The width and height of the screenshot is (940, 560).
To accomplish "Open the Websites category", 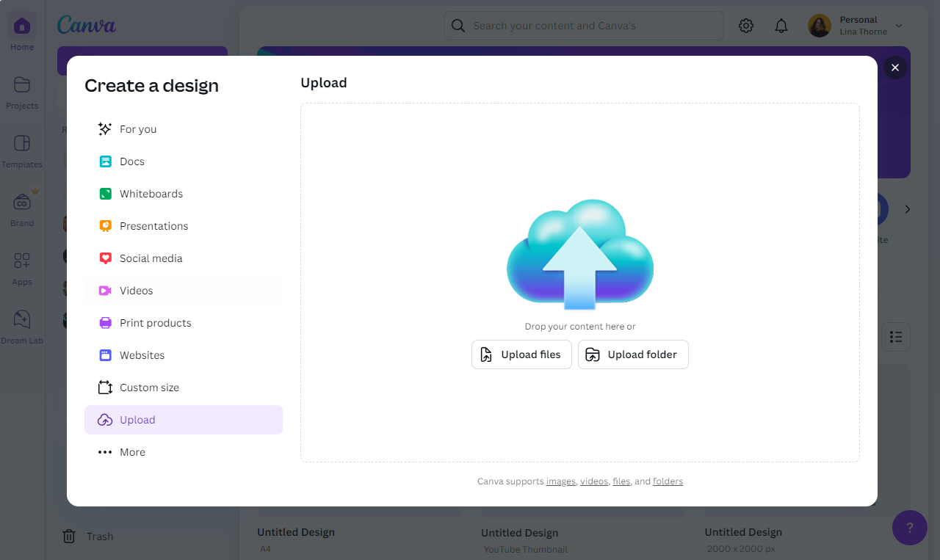I will pos(183,355).
